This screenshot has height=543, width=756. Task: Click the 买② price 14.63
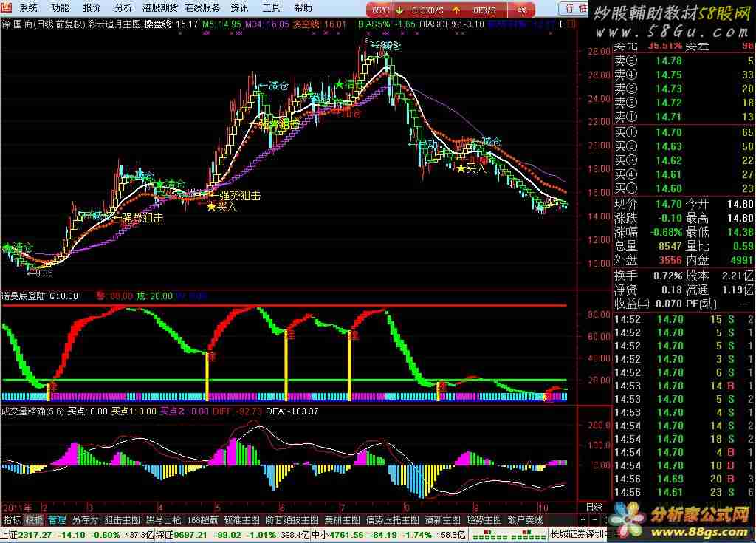[x=669, y=146]
